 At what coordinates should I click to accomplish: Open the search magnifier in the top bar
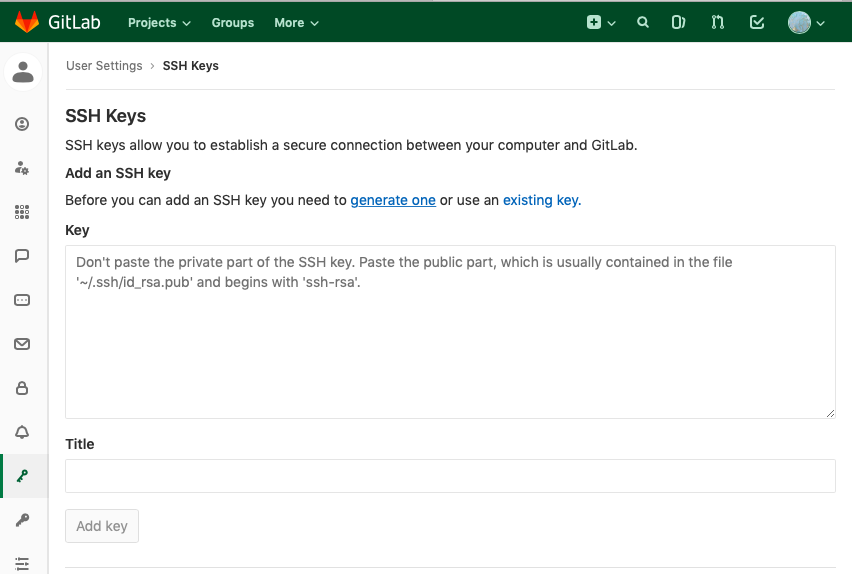pos(643,22)
